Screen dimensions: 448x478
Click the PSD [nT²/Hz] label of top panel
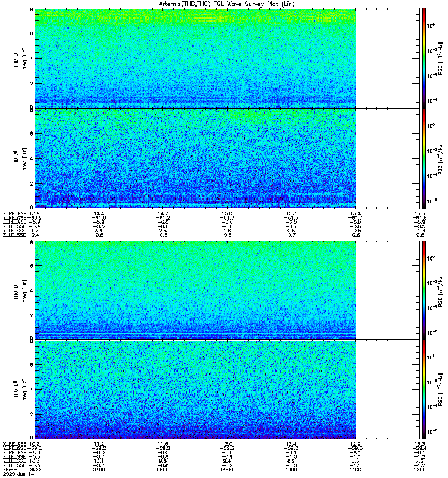pos(440,58)
